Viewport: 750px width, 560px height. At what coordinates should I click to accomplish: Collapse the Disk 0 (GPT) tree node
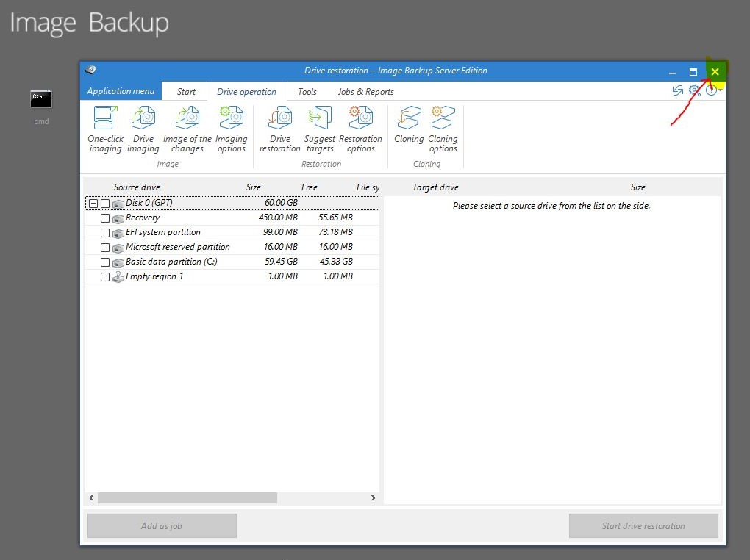pyautogui.click(x=94, y=204)
